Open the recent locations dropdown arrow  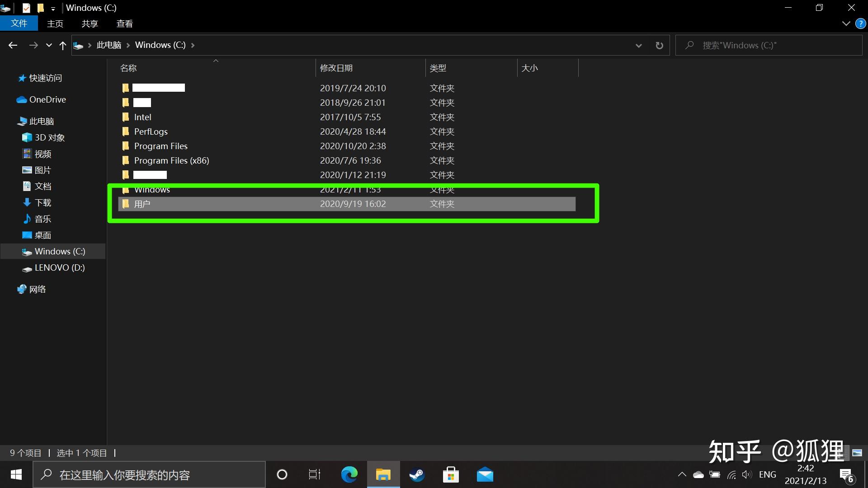49,45
